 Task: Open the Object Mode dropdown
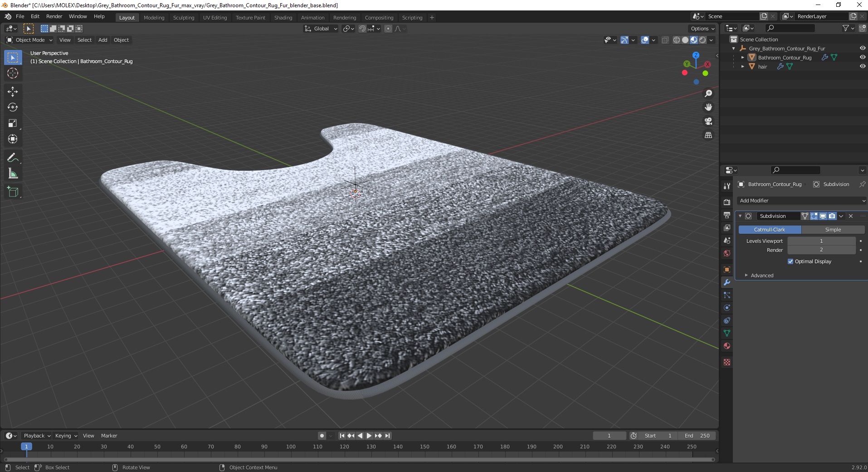pyautogui.click(x=29, y=40)
